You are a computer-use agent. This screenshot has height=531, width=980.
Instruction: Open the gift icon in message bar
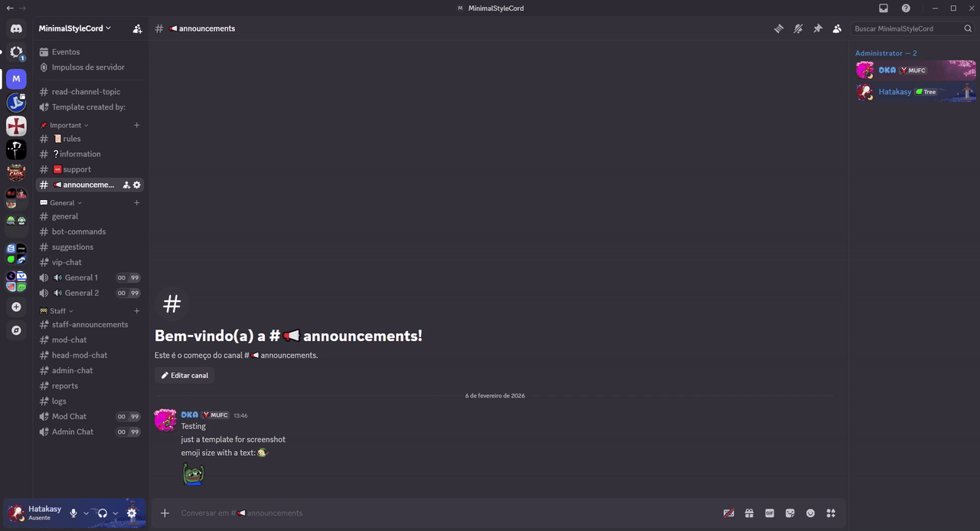click(x=750, y=513)
